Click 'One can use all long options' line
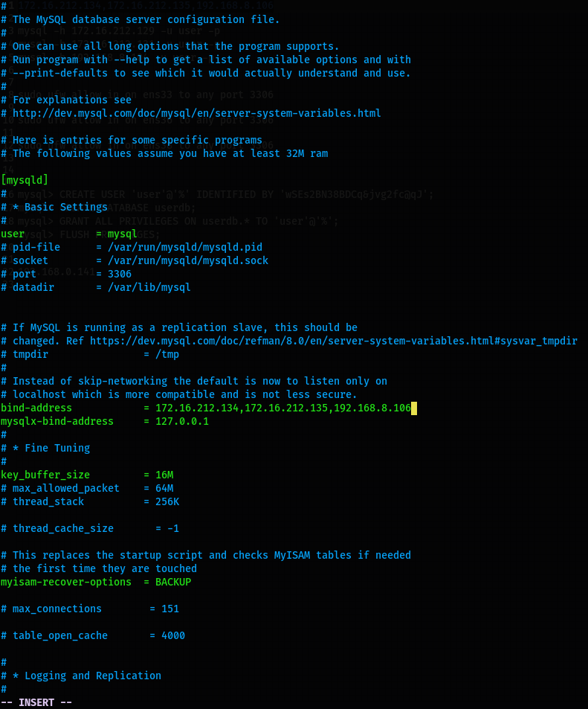The height and width of the screenshot is (709, 588). coord(170,47)
